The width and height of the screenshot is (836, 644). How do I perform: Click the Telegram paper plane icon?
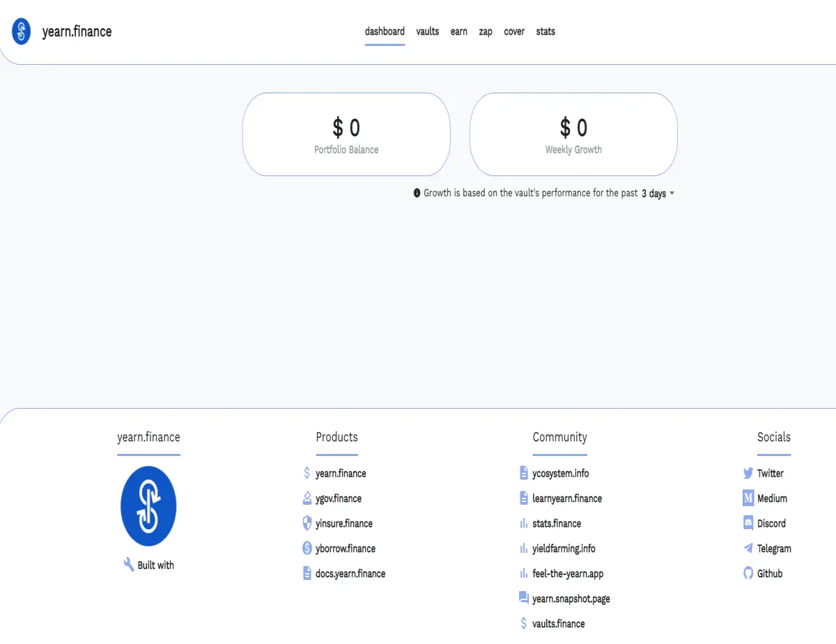click(749, 549)
